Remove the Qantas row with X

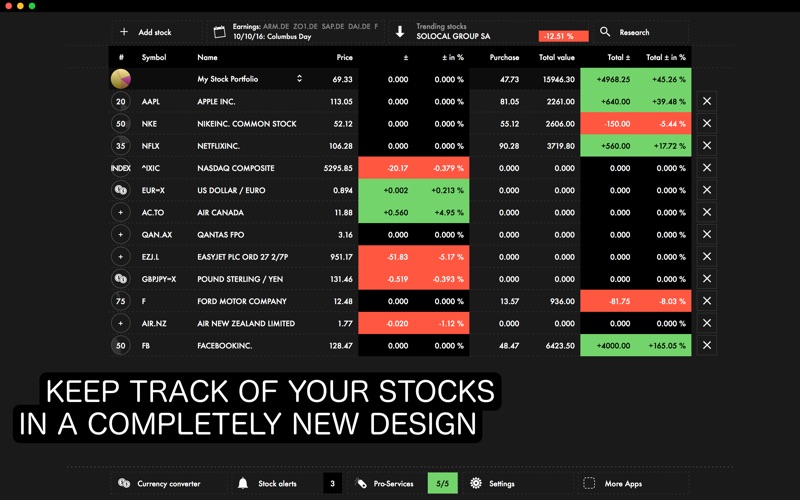(x=707, y=235)
